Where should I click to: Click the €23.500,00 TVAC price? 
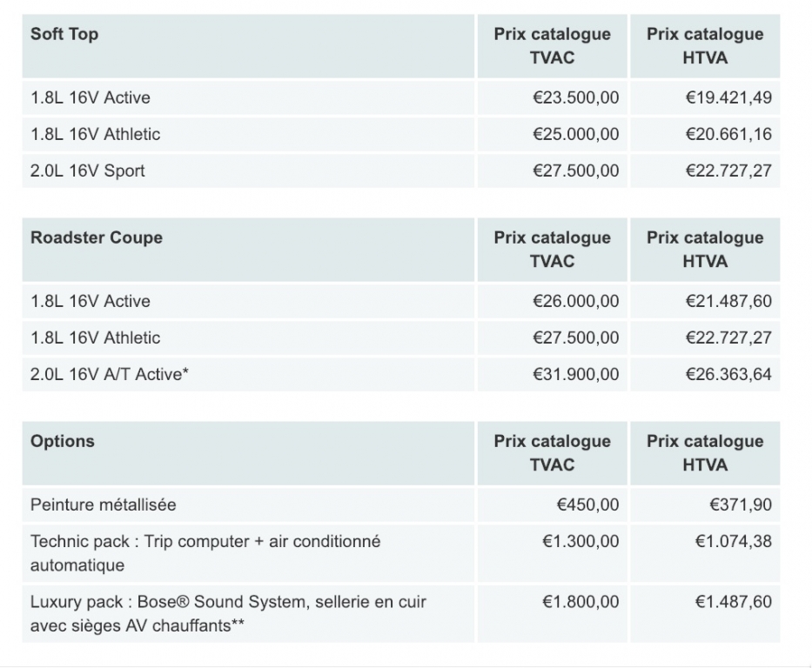point(575,97)
